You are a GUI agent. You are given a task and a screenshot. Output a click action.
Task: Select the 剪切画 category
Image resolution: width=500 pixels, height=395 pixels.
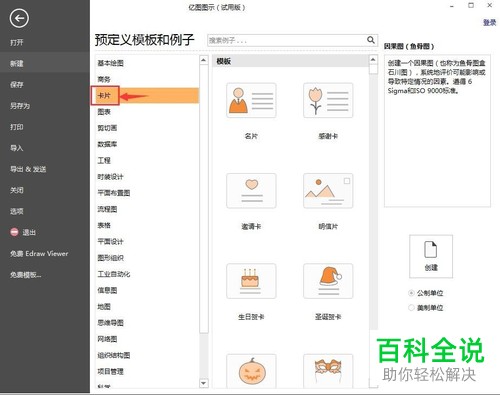[x=107, y=128]
